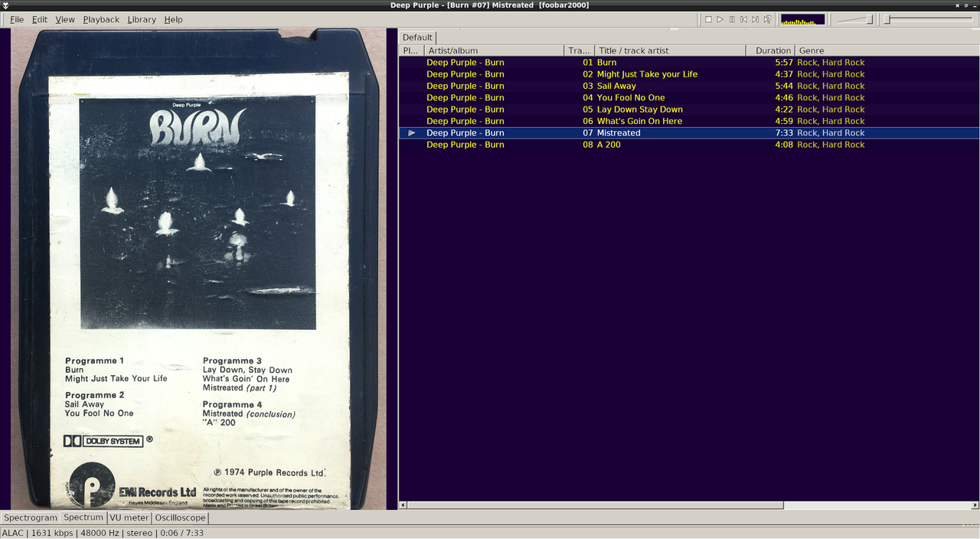Viewport: 980px width, 539px height.
Task: Click the Burn 8-track album art
Action: [x=199, y=269]
